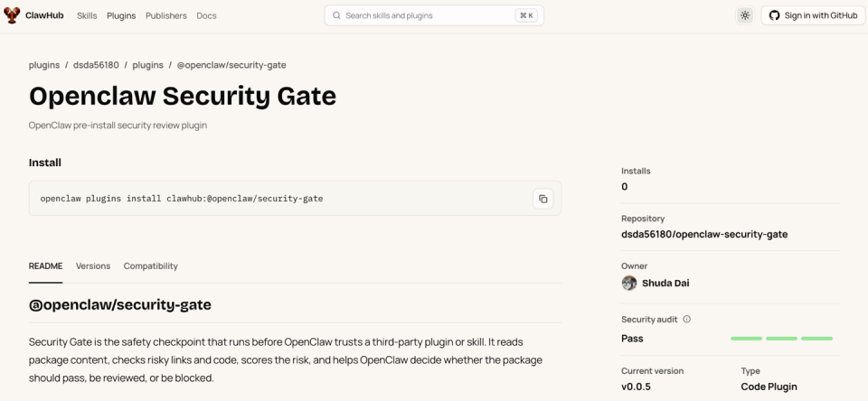The height and width of the screenshot is (401, 868).
Task: Click the dsda56180 breadcrumb link
Action: [96, 65]
